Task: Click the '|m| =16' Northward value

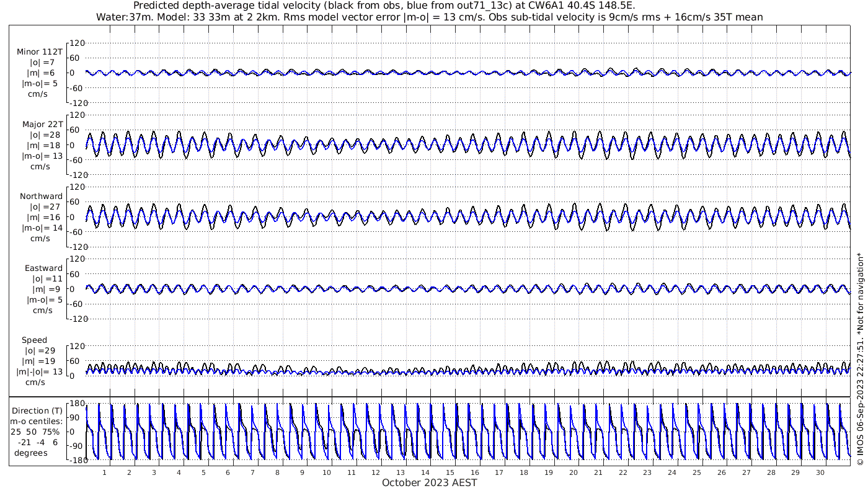Action: tap(47, 217)
